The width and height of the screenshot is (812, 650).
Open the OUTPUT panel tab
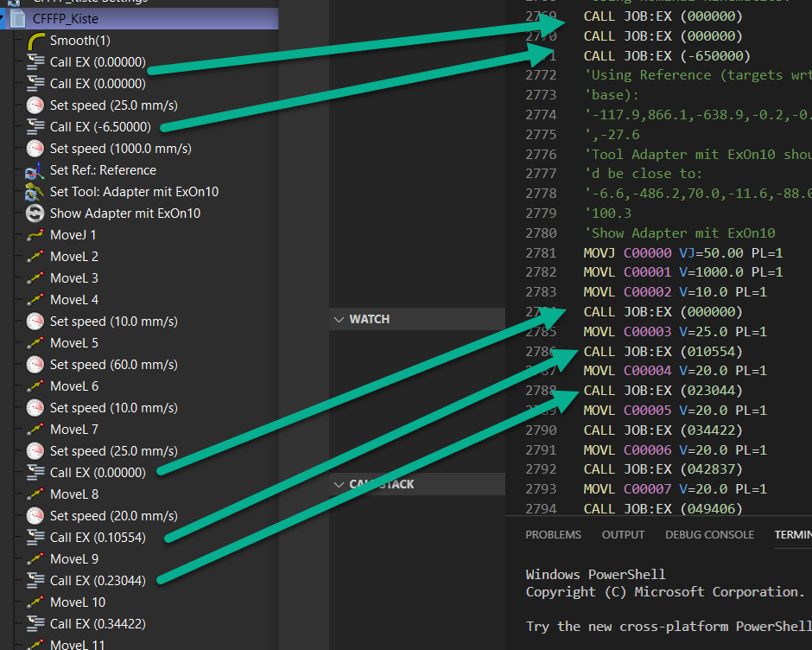pos(623,535)
